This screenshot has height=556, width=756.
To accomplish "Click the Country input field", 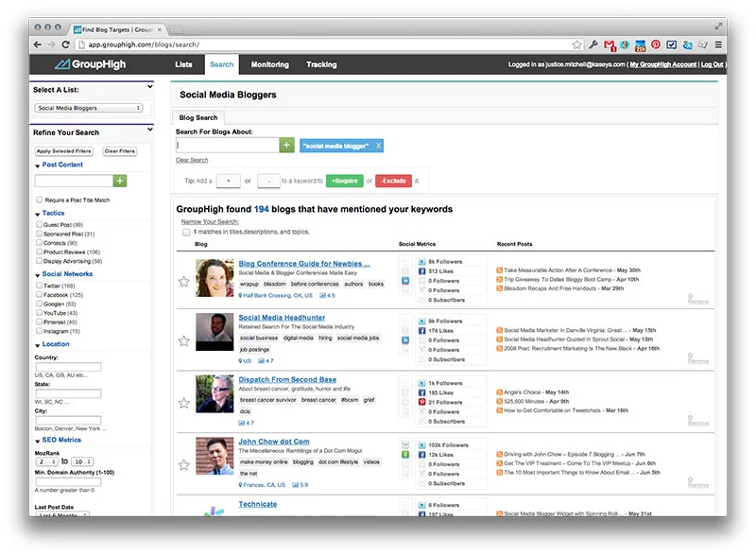I will (x=68, y=367).
